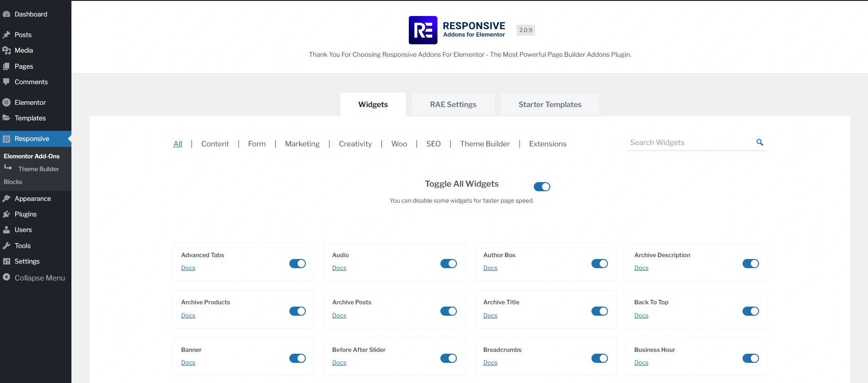Screen dimensions: 868x383
Task: Switch to the Widgets tab
Action: tap(373, 104)
